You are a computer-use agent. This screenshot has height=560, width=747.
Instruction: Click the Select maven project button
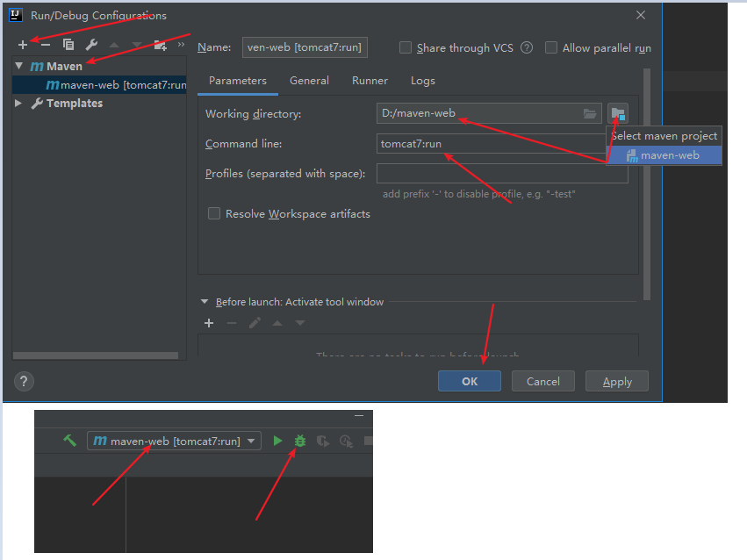coord(618,113)
